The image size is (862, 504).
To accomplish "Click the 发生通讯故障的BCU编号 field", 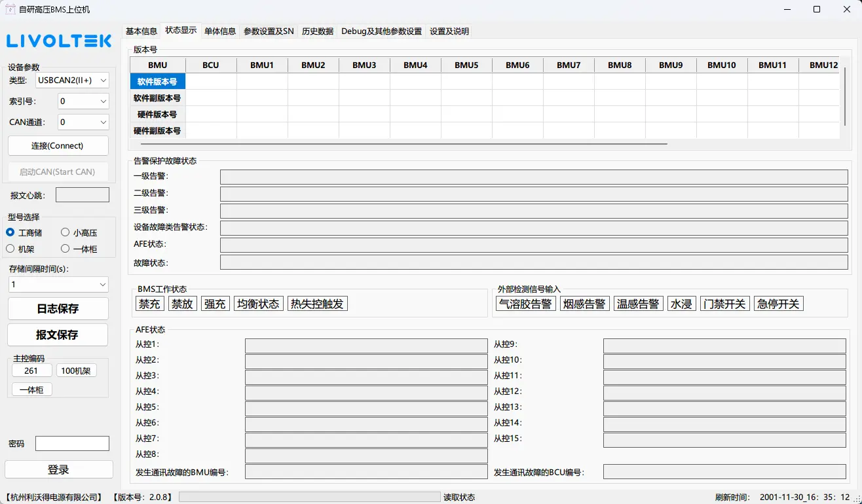I will (x=724, y=472).
